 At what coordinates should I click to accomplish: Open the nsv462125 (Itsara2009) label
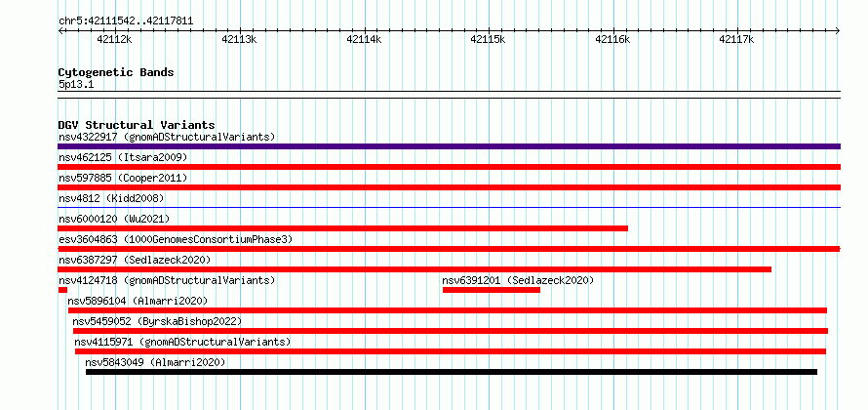point(123,157)
